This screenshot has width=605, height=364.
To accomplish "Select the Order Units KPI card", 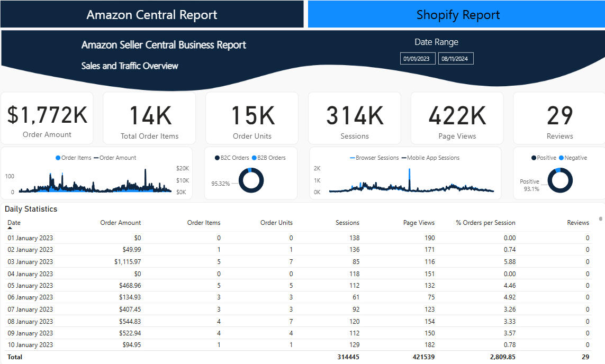I will click(251, 117).
